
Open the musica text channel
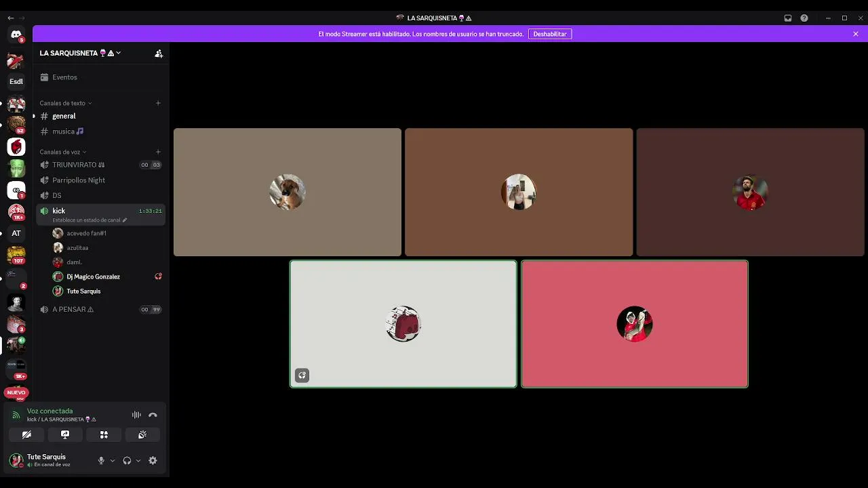click(101, 131)
